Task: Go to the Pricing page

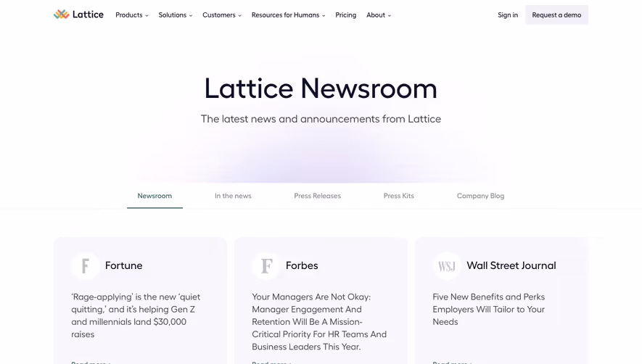Action: coord(345,15)
